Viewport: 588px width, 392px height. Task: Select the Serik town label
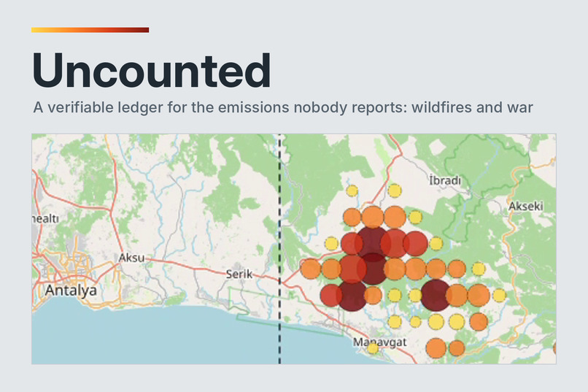coord(239,274)
